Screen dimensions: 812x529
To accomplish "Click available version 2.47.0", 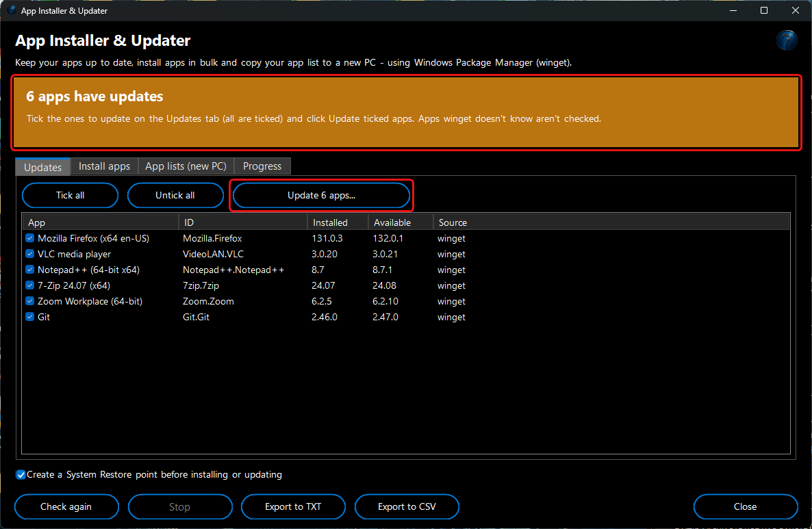I will [385, 317].
